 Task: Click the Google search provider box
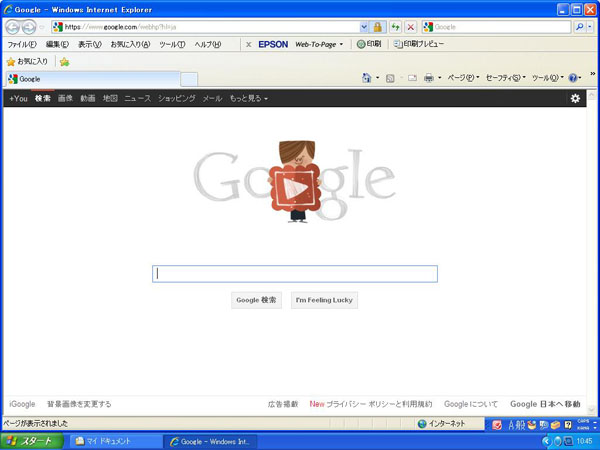(496, 27)
